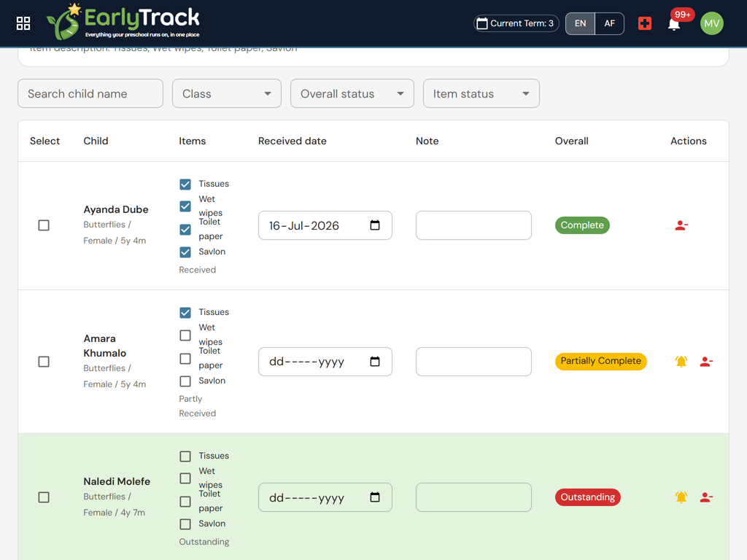Check Toilet paper for Naledi Molefe
Image resolution: width=747 pixels, height=560 pixels.
tap(185, 502)
